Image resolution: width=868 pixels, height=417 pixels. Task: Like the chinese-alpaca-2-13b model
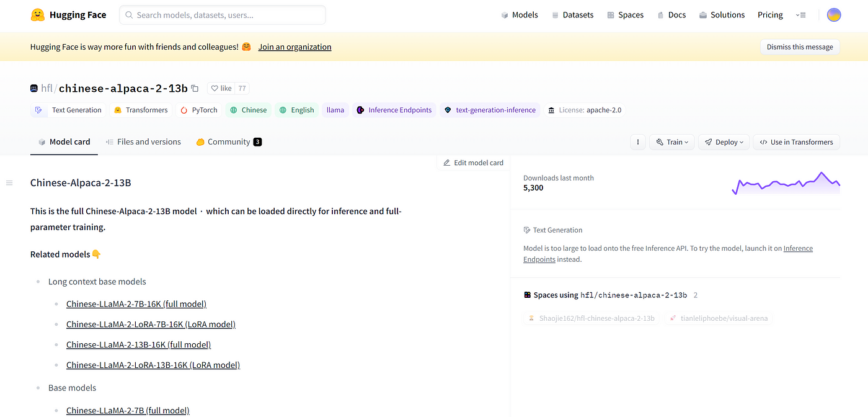[x=221, y=89]
